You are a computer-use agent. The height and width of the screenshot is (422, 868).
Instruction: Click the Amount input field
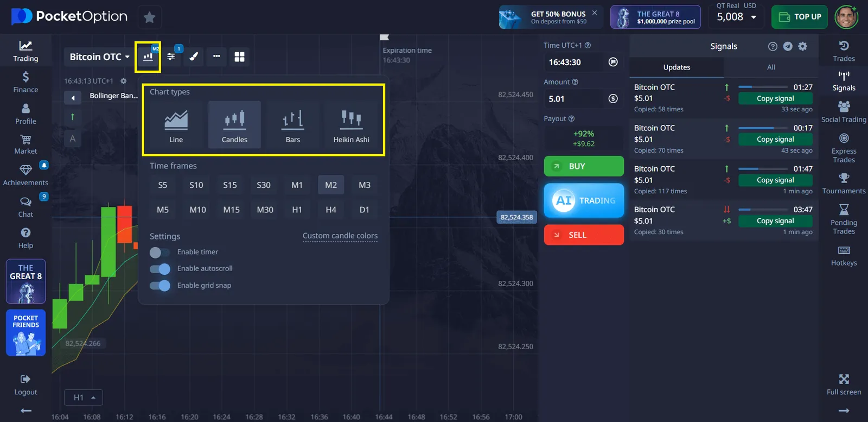(575, 99)
